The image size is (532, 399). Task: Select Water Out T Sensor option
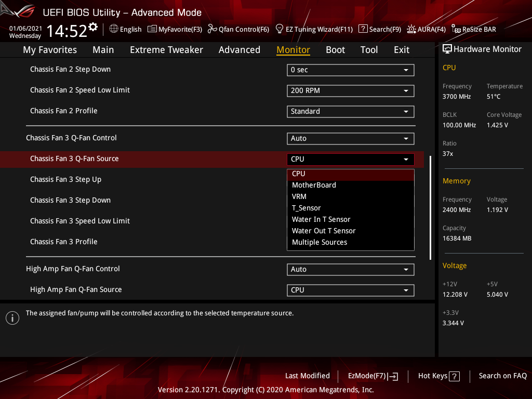[351, 231]
